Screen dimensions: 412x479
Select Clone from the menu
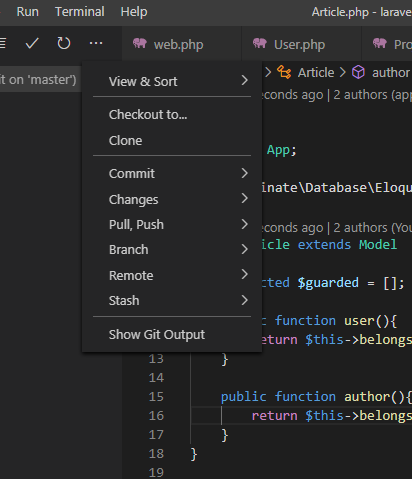point(172,141)
